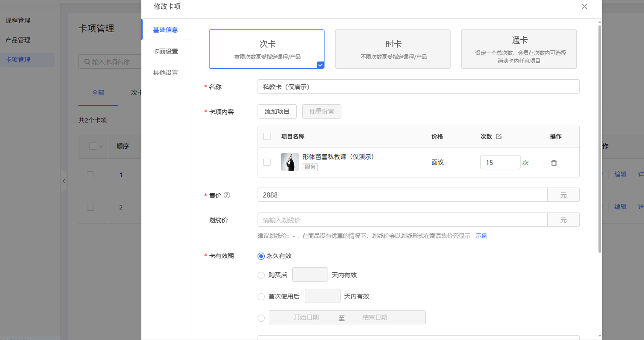Select the 永久有效 radio button
Viewport: 644px width, 340px height.
261,256
